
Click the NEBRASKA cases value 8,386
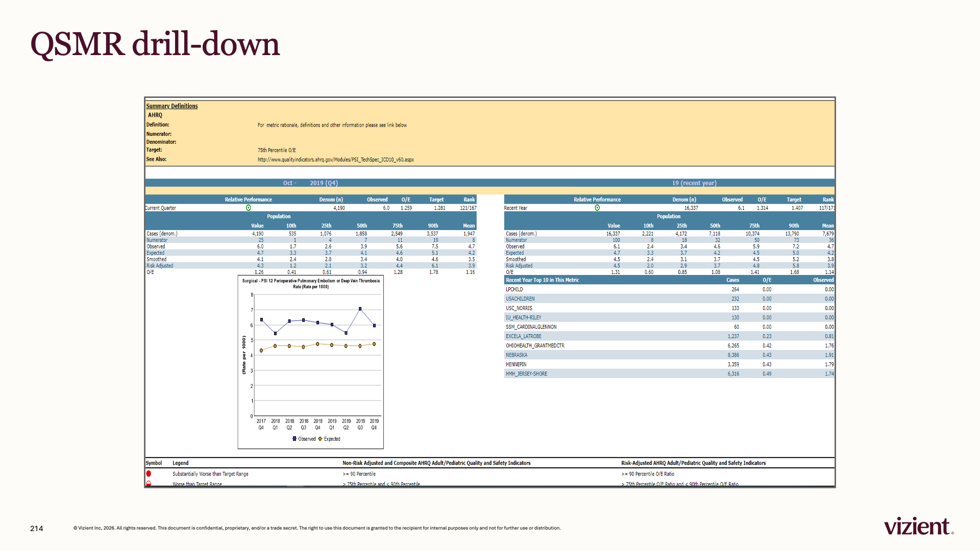(x=733, y=355)
